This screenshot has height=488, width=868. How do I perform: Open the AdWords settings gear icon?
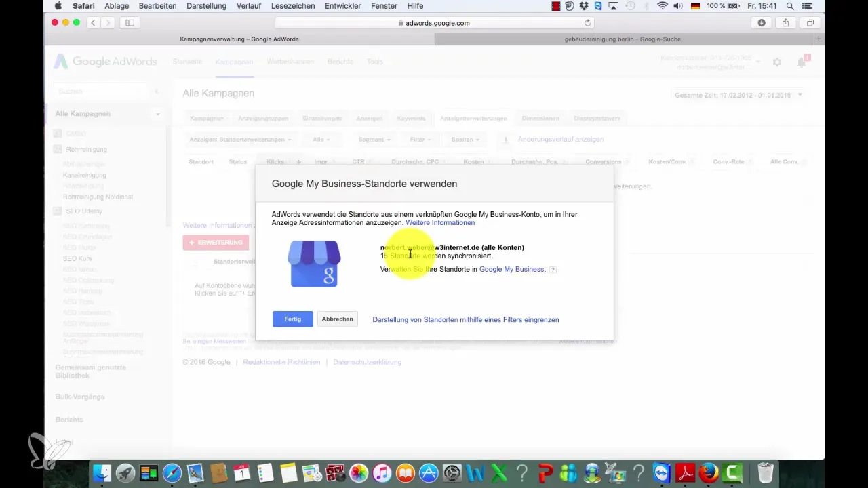coord(777,62)
